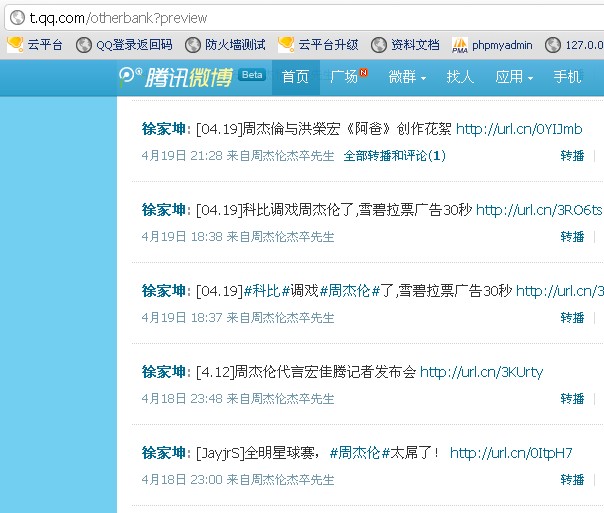This screenshot has height=513, width=604.
Task: Open 徐家坤 profile on 阿爸 post
Action: tap(164, 129)
